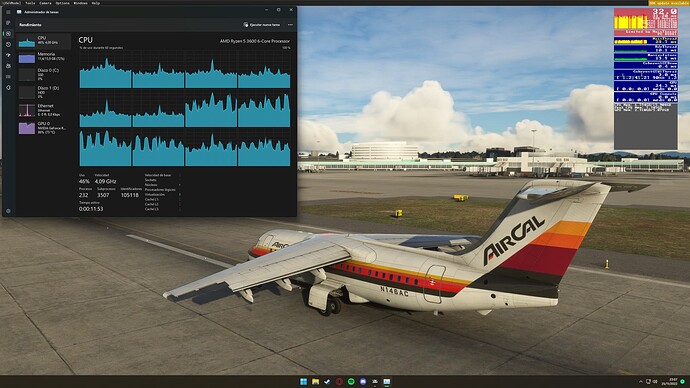This screenshot has height=388, width=690.
Task: Open Processes page in Task Manager sidebar
Action: point(8,22)
